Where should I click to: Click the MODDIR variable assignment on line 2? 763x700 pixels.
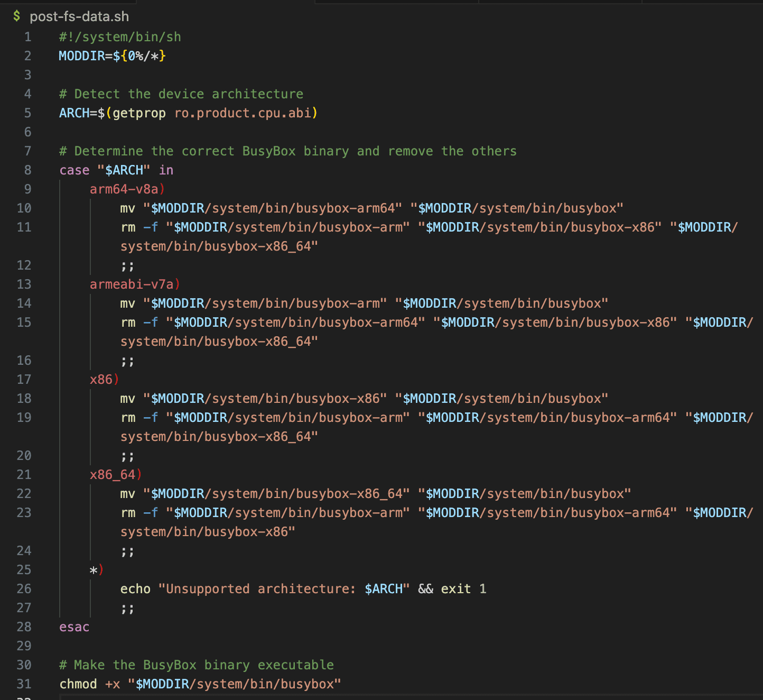(81, 56)
